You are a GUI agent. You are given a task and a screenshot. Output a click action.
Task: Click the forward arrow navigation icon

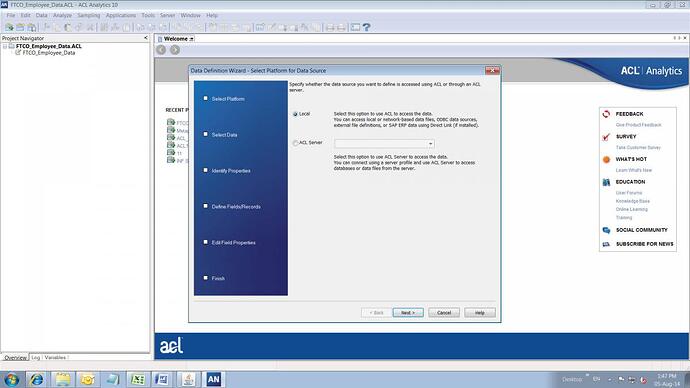175,50
